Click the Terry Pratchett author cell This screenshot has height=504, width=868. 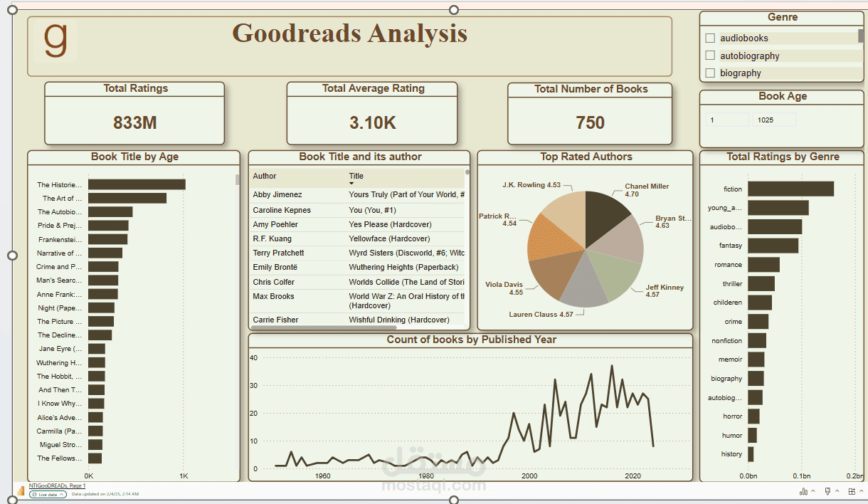tap(278, 253)
